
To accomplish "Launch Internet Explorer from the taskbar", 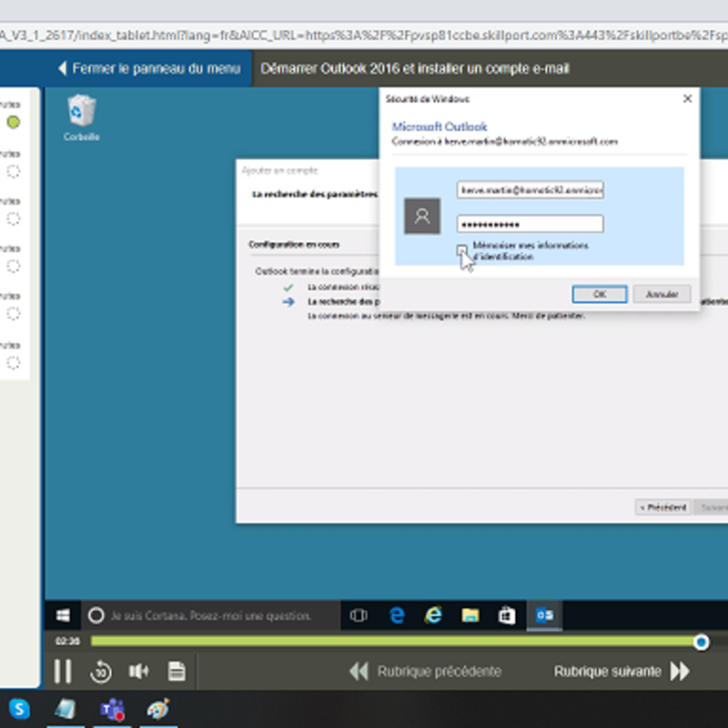I will pos(433,616).
